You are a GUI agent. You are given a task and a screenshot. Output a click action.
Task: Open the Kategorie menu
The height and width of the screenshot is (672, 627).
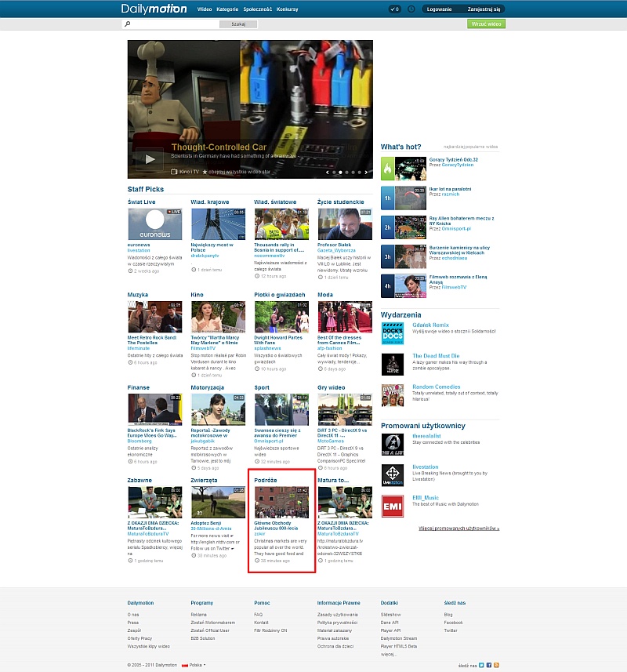227,9
